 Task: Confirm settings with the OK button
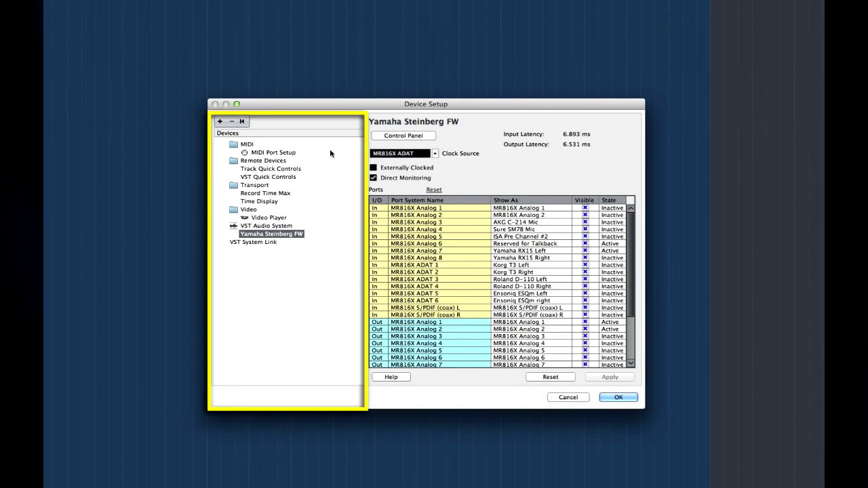[617, 397]
